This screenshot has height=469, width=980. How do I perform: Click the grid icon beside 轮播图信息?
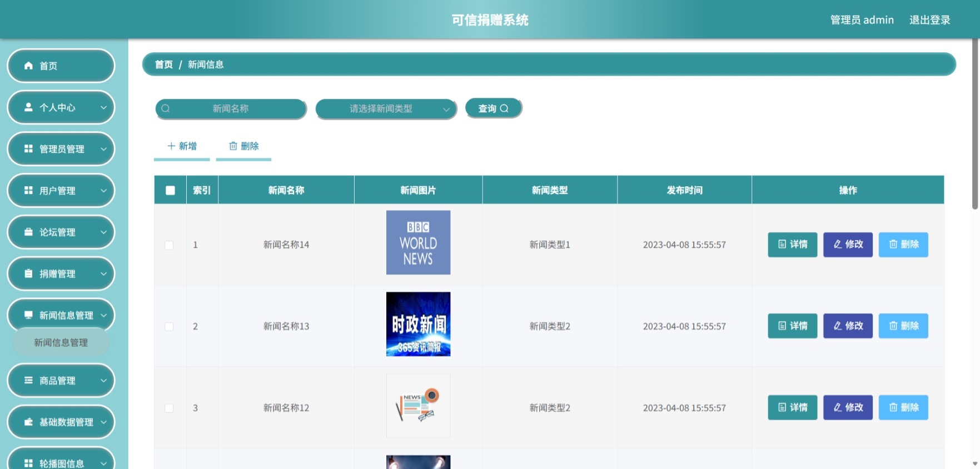pyautogui.click(x=28, y=463)
